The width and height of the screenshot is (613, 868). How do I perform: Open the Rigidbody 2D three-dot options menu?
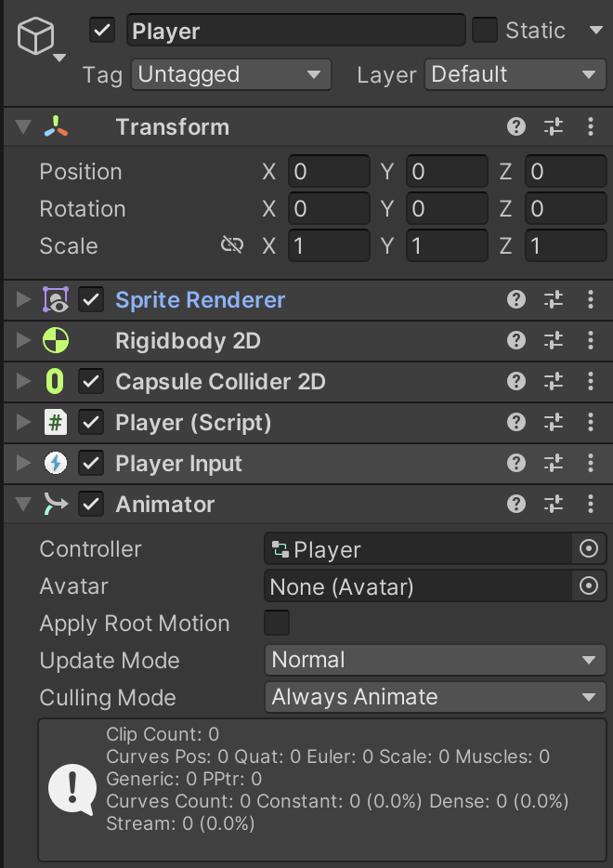[x=591, y=340]
